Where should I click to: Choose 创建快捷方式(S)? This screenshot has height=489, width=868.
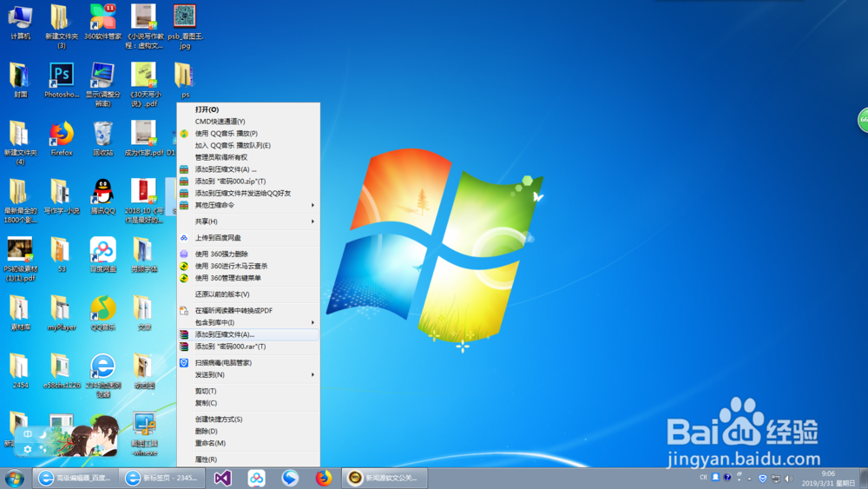[248, 420]
